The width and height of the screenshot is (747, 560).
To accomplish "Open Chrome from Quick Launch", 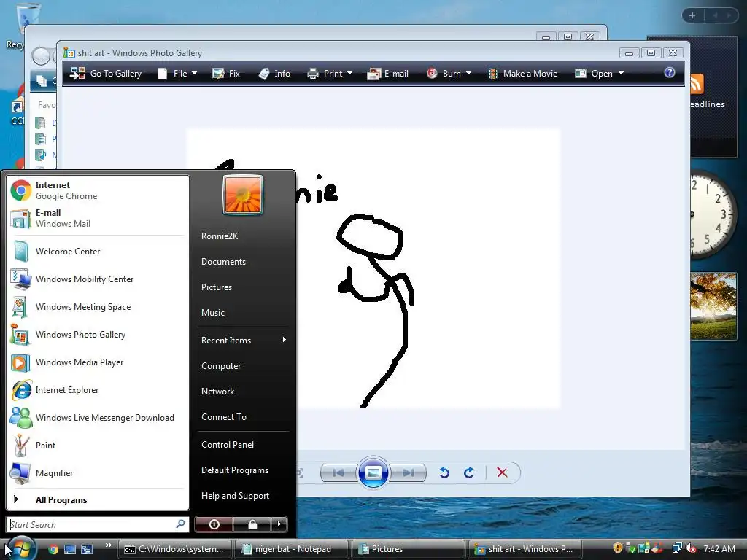I will pyautogui.click(x=53, y=549).
